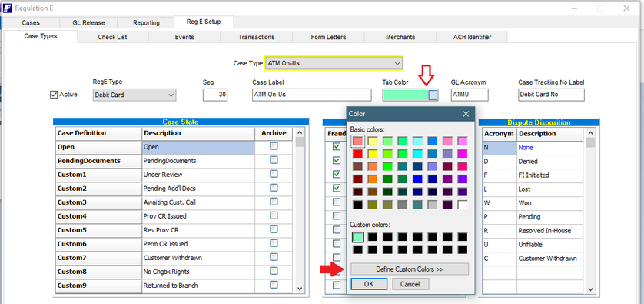Select the mint green custom color
The image size is (644, 304).
(357, 237)
